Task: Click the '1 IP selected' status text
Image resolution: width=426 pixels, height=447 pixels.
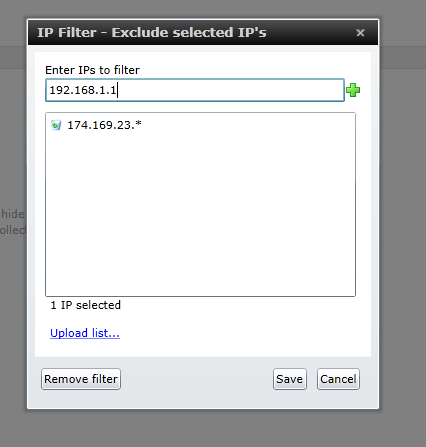Action: pos(86,305)
